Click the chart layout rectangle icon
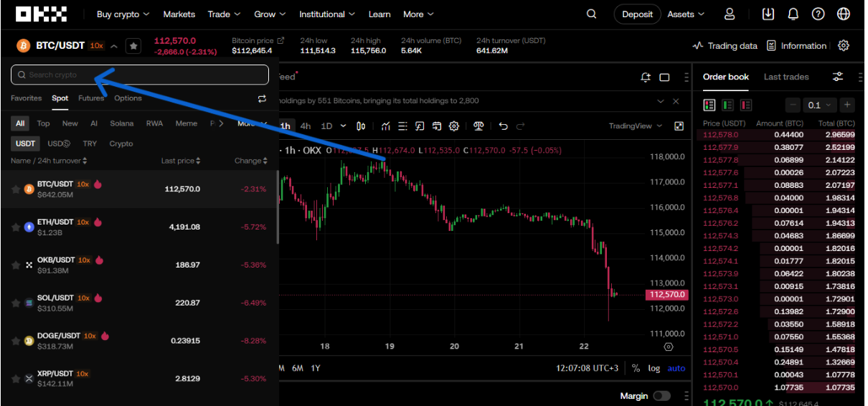868x406 pixels. 664,77
